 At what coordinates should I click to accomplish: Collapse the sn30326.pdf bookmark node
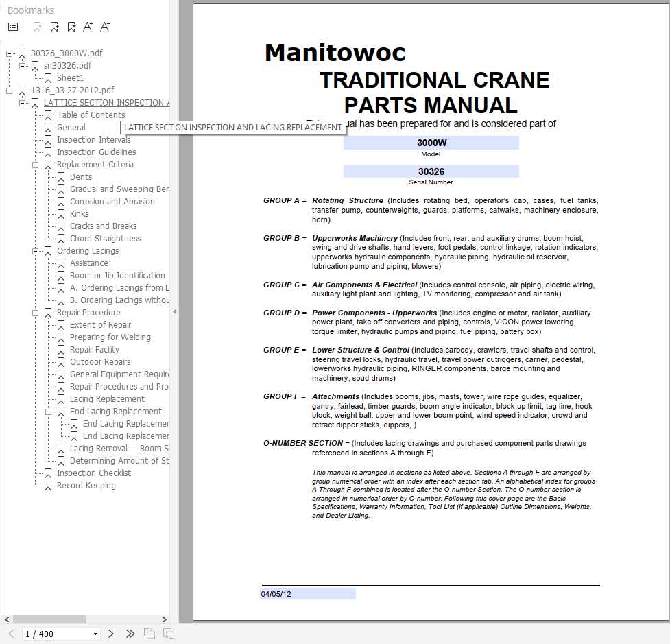coord(22,67)
